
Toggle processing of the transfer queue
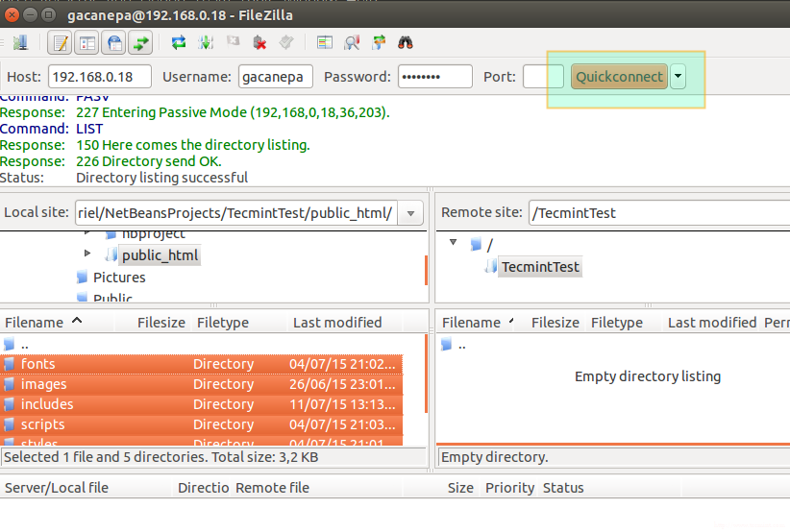point(206,42)
